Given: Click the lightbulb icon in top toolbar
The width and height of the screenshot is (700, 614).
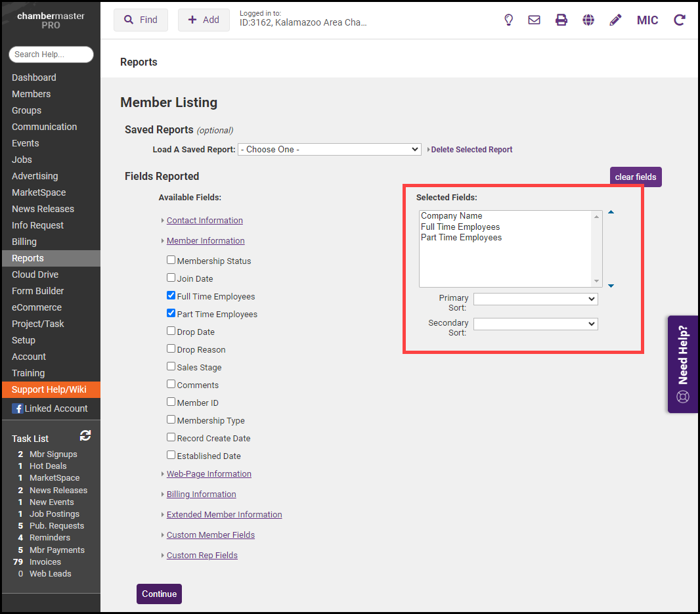Looking at the screenshot, I should (x=508, y=20).
